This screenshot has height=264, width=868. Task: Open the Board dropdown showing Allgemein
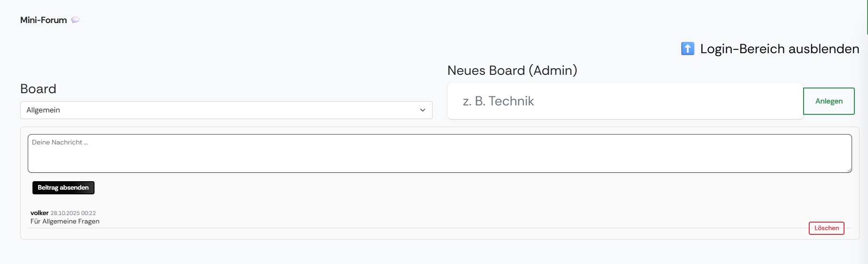coord(226,110)
